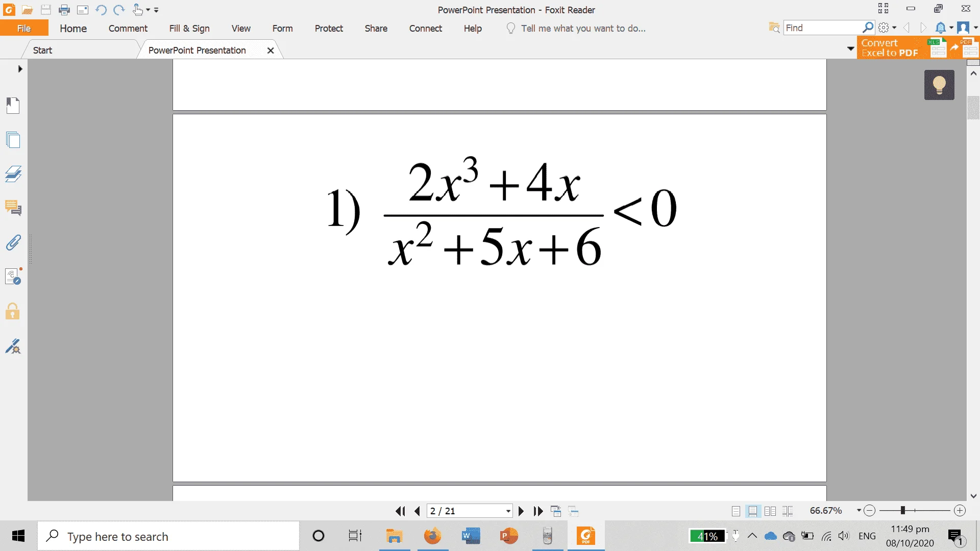Open the tab list dropdown arrow

[850, 49]
